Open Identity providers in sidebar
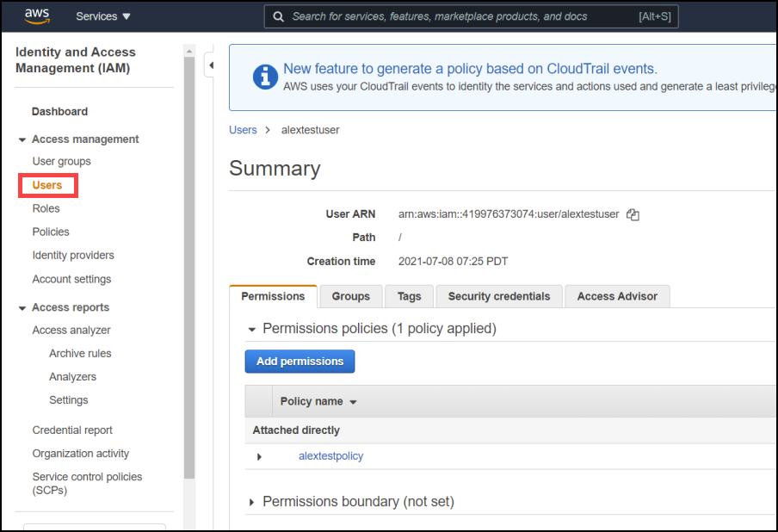The width and height of the screenshot is (778, 532). (x=73, y=255)
